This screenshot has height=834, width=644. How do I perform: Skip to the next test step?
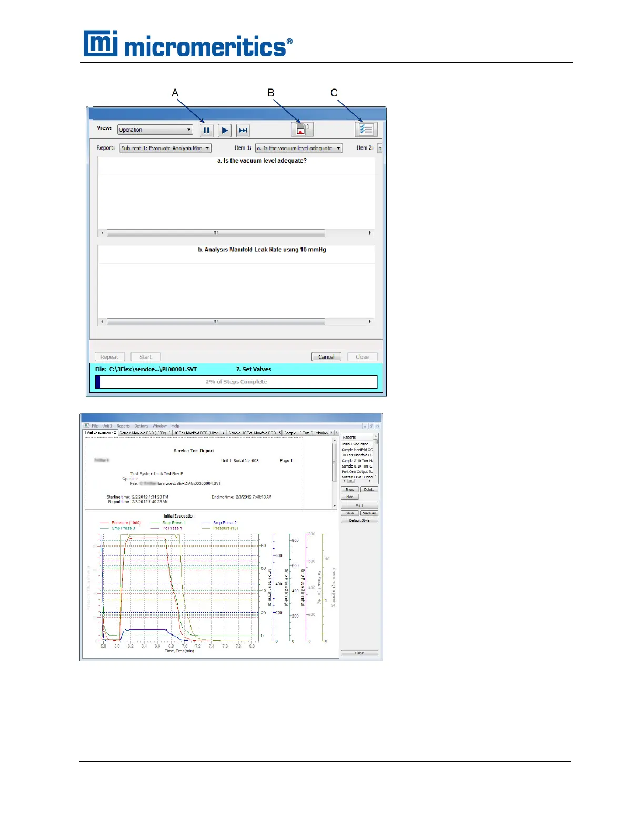(243, 130)
